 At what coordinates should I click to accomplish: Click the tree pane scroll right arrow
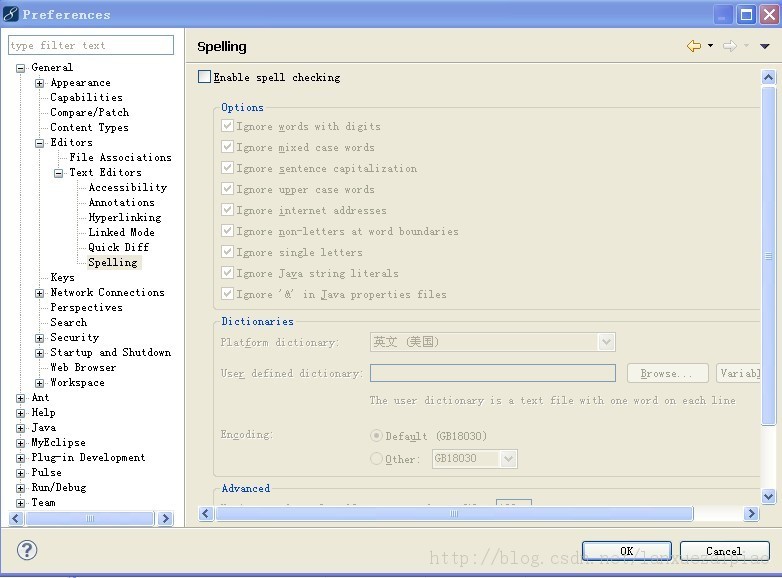click(165, 519)
